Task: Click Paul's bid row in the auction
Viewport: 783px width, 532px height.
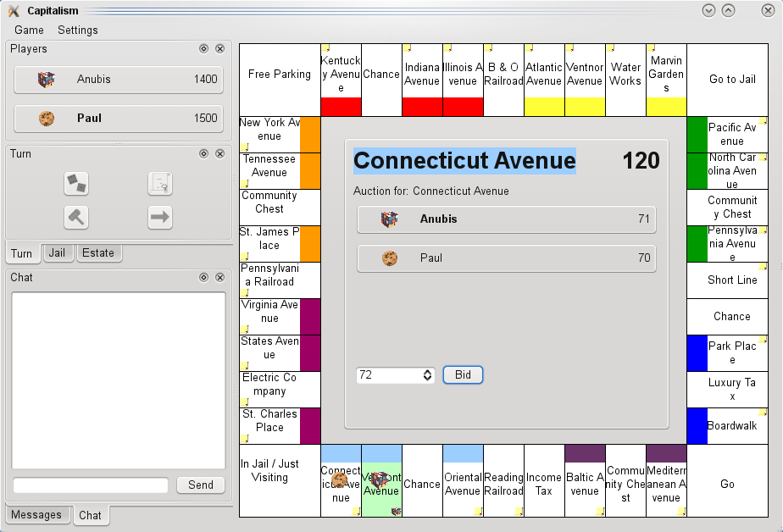Action: click(x=507, y=258)
